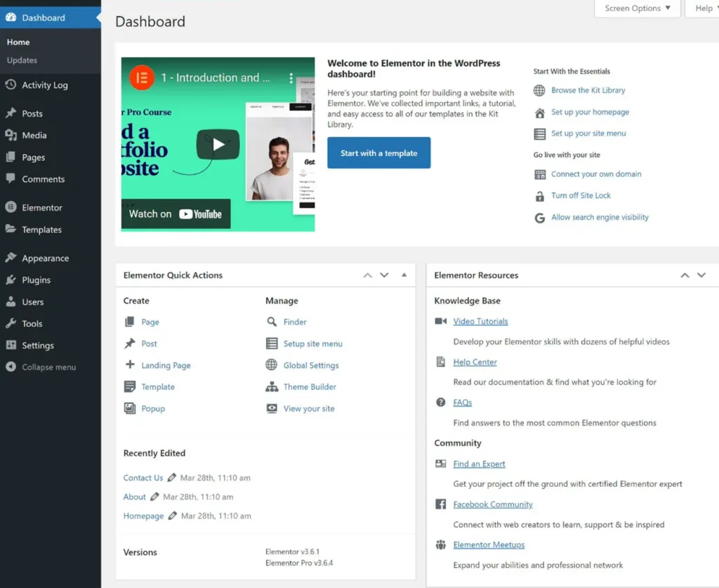This screenshot has height=588, width=719.
Task: Click the padlock icon beside Turn off Site Lock
Action: point(540,196)
